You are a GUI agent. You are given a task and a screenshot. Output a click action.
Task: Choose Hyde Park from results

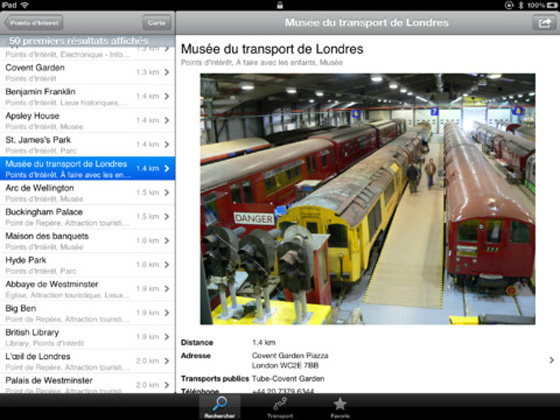88,265
